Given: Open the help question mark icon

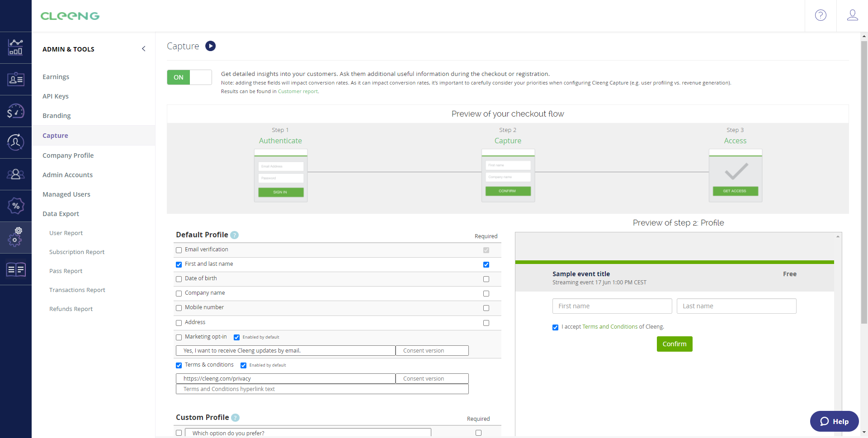Looking at the screenshot, I should point(821,15).
